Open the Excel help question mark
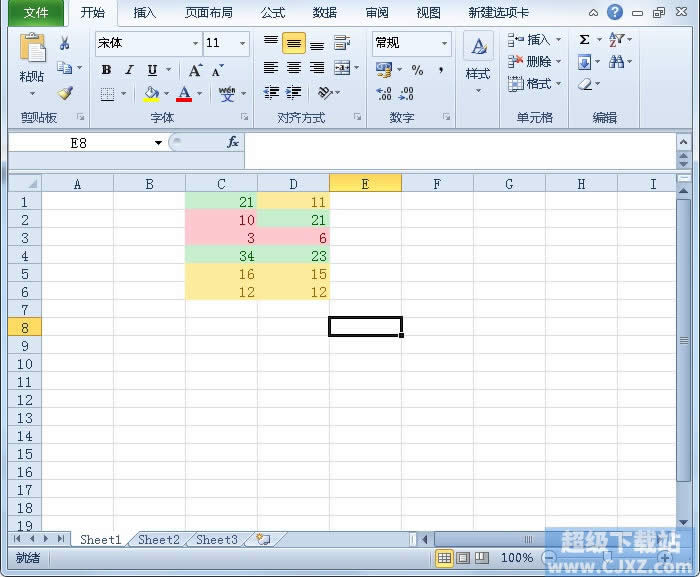 pos(615,12)
